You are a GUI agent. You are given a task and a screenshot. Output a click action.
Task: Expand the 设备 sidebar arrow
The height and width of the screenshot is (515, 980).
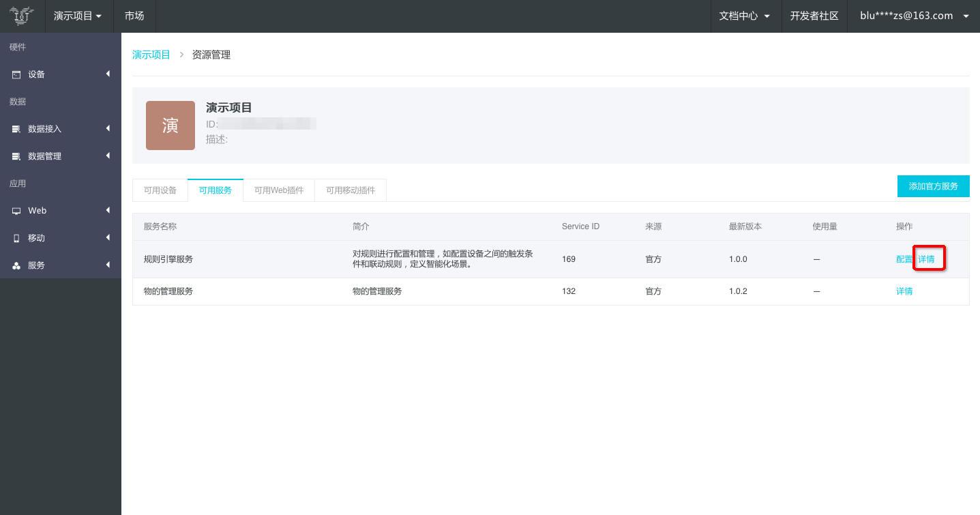click(x=108, y=74)
